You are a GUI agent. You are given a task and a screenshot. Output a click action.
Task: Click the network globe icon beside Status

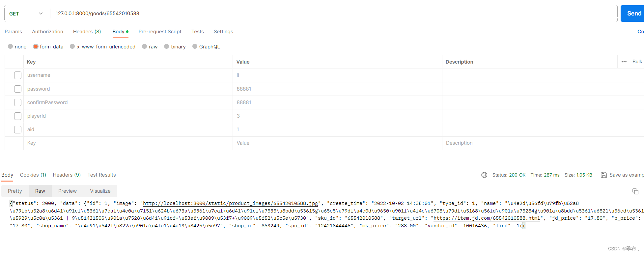click(x=484, y=175)
